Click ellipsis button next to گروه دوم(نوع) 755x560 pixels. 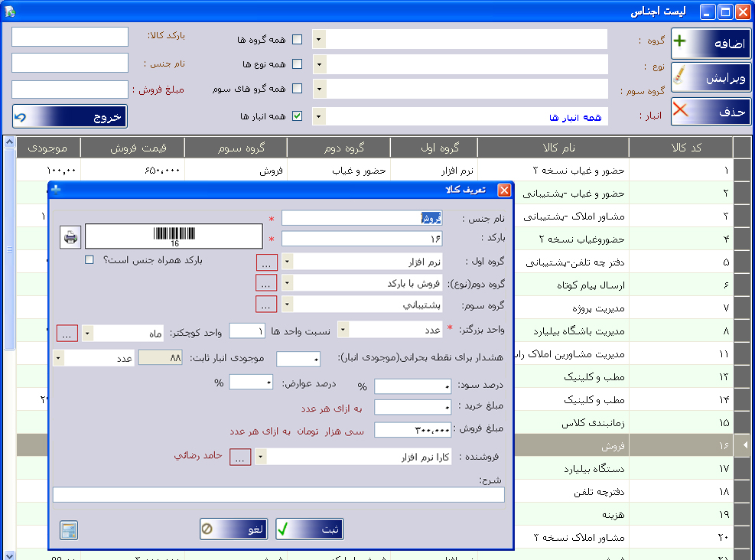[266, 283]
